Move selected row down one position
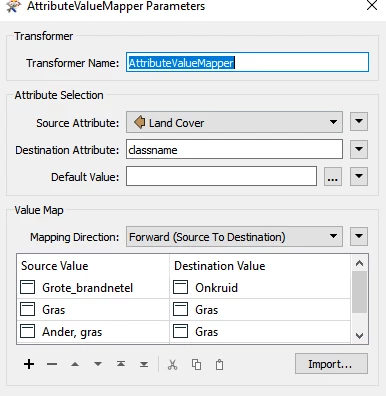Image resolution: width=386 pixels, height=396 pixels. (x=98, y=364)
